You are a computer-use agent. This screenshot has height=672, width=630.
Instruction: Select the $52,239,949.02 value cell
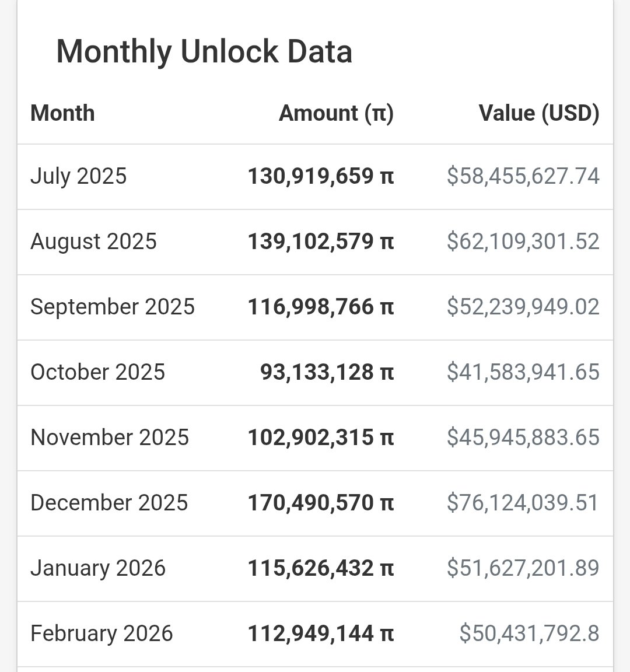pyautogui.click(x=523, y=307)
